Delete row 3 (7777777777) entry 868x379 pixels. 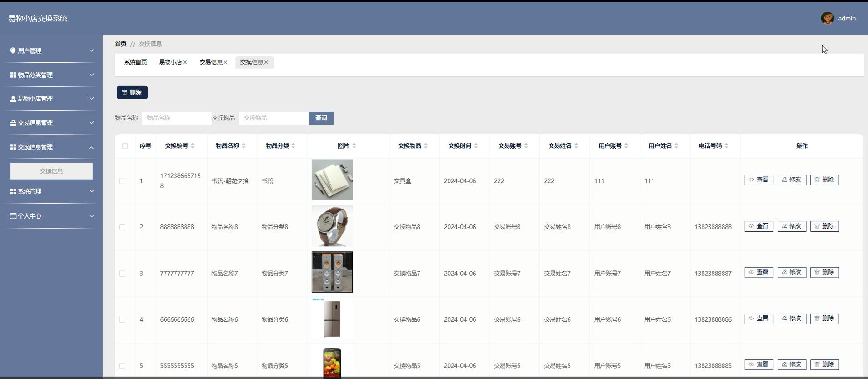pos(825,272)
